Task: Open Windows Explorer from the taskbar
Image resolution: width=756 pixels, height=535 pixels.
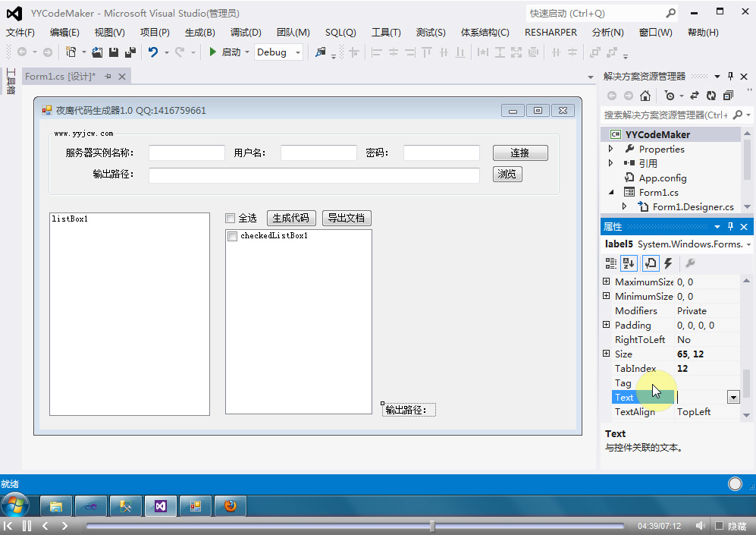Action: tap(56, 506)
